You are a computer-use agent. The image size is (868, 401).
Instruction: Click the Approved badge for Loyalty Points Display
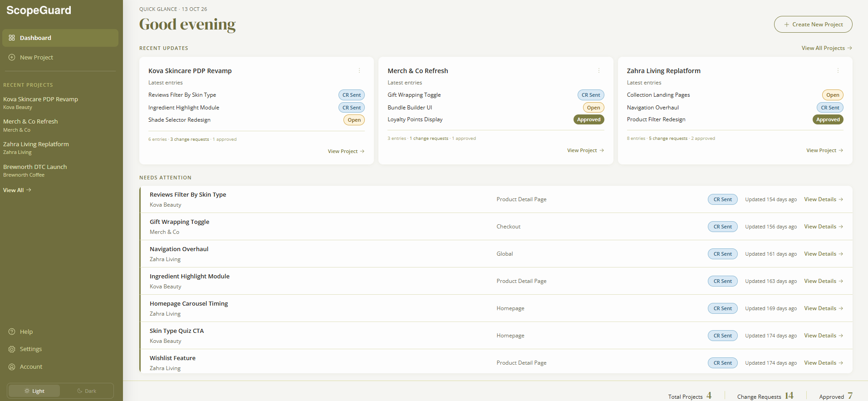tap(589, 119)
